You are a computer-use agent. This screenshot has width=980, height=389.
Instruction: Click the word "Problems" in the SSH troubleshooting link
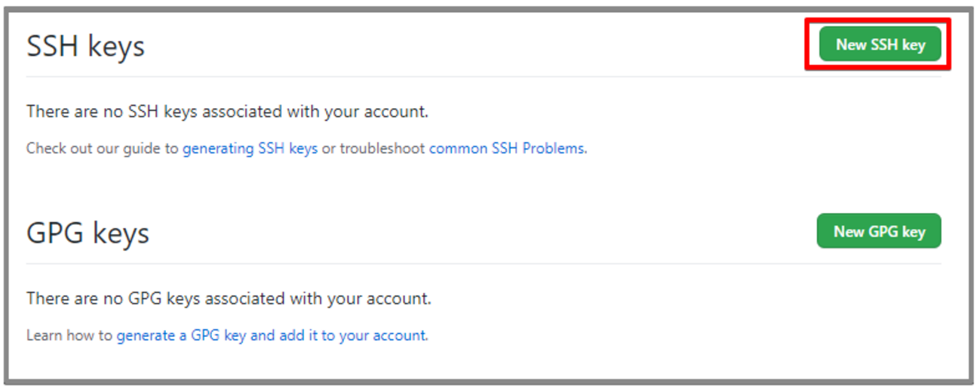[x=553, y=149]
